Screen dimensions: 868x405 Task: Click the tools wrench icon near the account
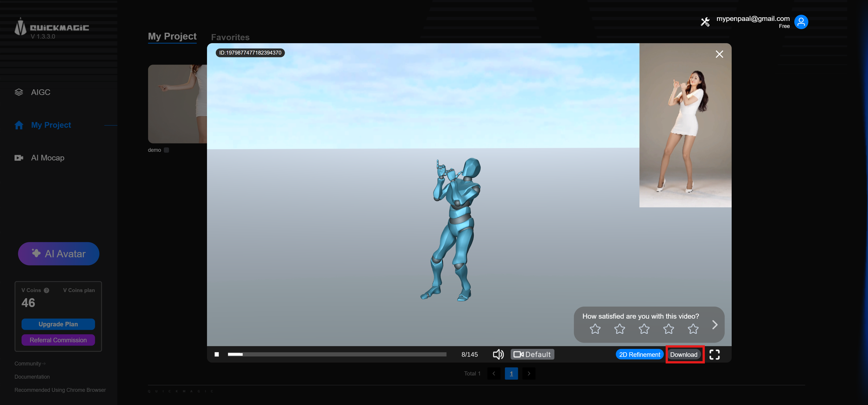click(x=705, y=22)
